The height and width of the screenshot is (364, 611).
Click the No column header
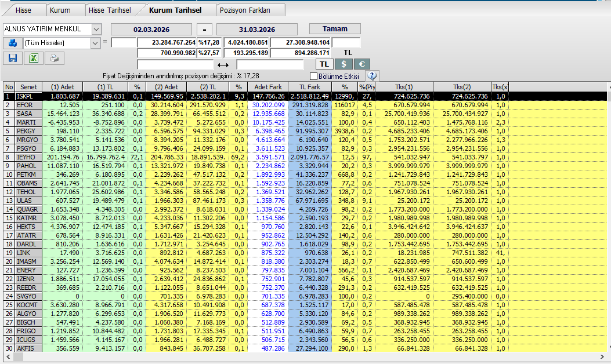tap(9, 87)
